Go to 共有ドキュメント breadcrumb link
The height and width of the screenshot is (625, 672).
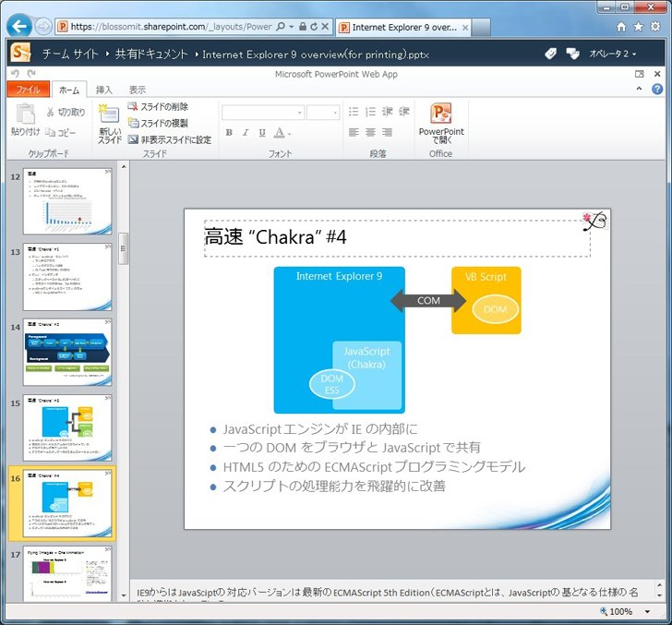(x=151, y=54)
